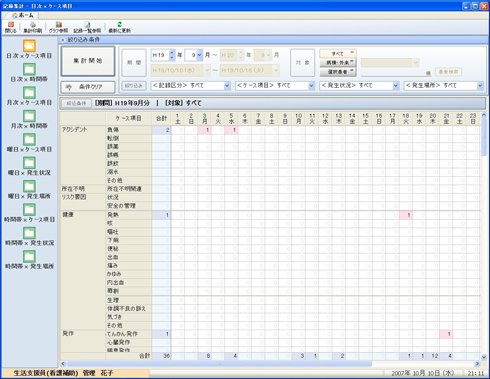Toggle the すべて target option
The image size is (490, 379).
coord(338,53)
